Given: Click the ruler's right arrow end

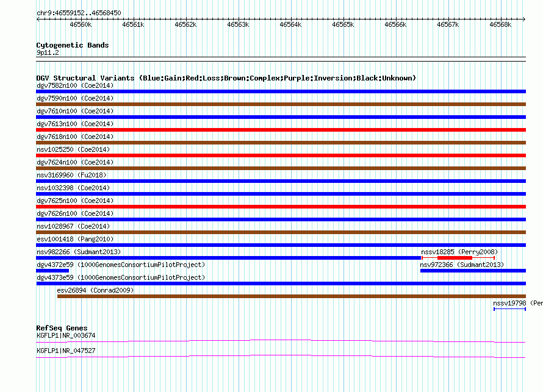Looking at the screenshot, I should click(x=524, y=19).
